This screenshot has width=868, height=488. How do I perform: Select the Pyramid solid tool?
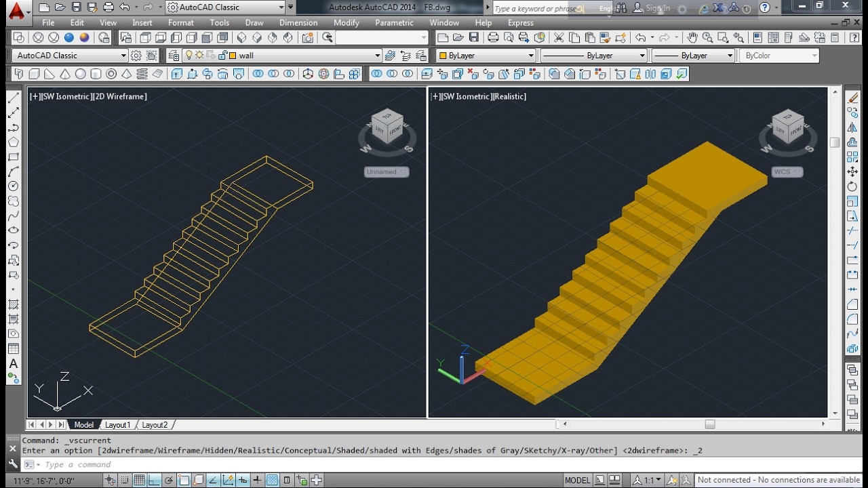click(127, 74)
